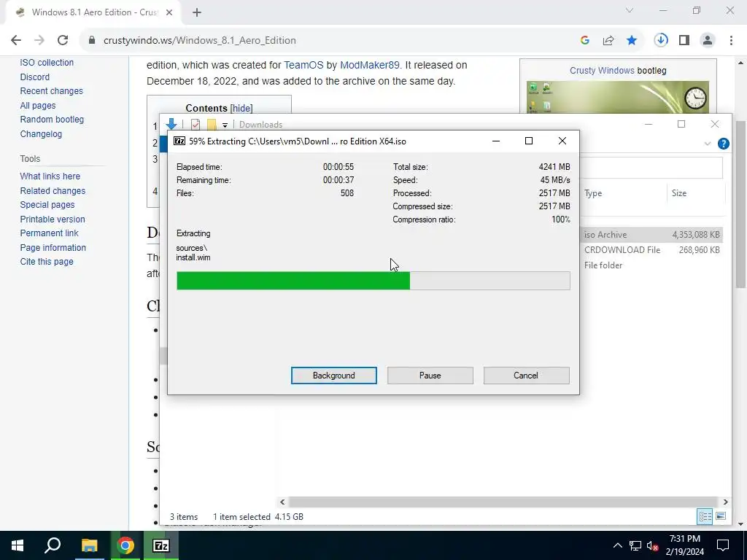The image size is (747, 560).
Task: Open Chrome downloads indicator
Action: click(661, 41)
